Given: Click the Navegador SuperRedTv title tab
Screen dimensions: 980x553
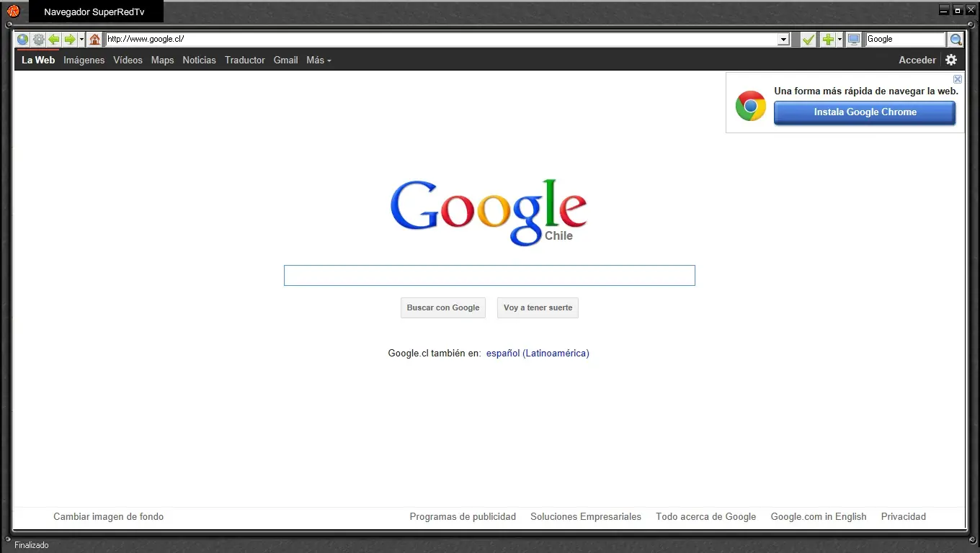Looking at the screenshot, I should pyautogui.click(x=94, y=12).
